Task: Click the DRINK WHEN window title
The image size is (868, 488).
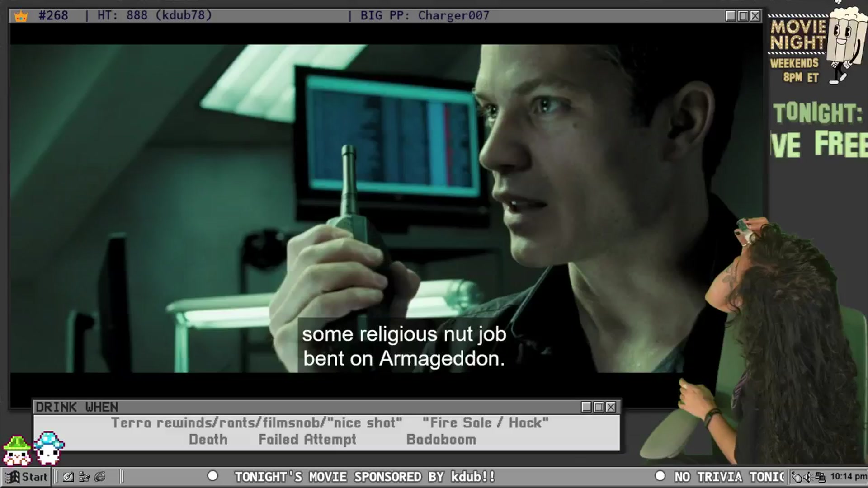Action: point(77,407)
